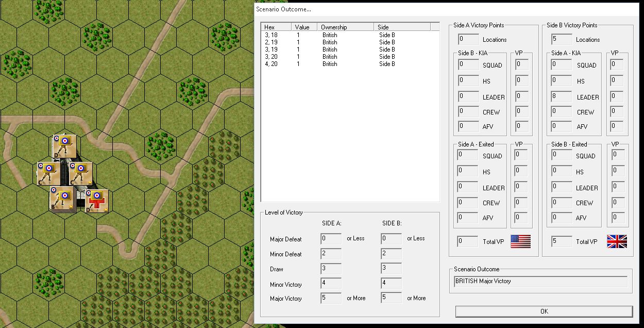Click the Side B - KIA AFV count field

(468, 126)
